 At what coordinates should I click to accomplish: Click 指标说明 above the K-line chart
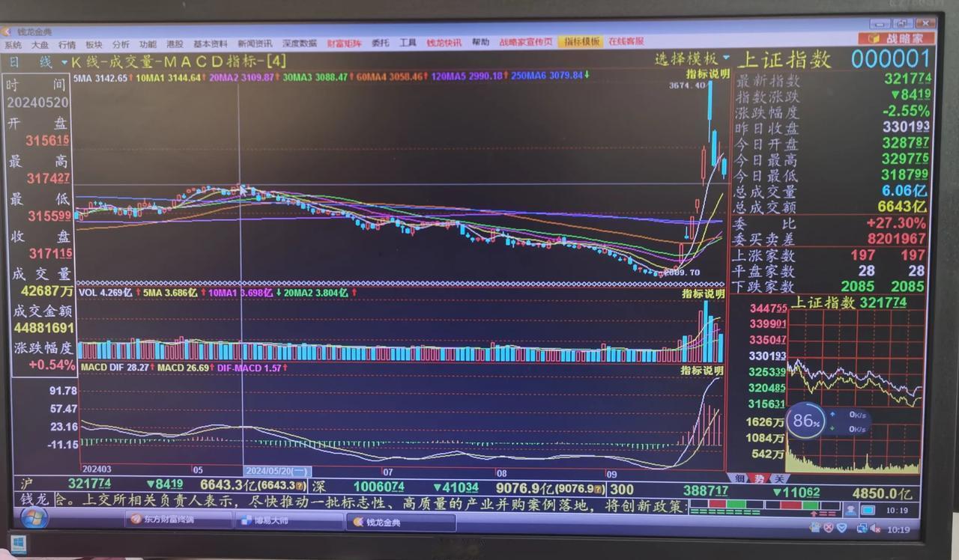click(707, 73)
